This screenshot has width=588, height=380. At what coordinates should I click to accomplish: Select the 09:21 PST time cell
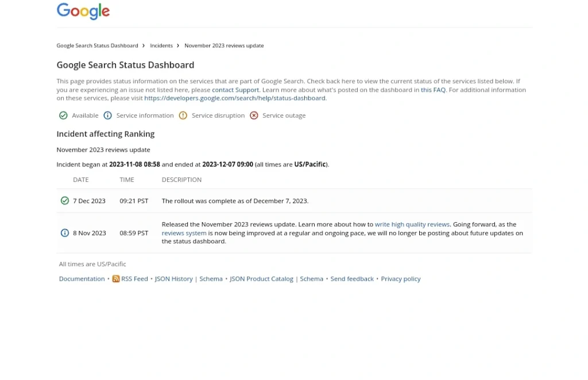(134, 200)
